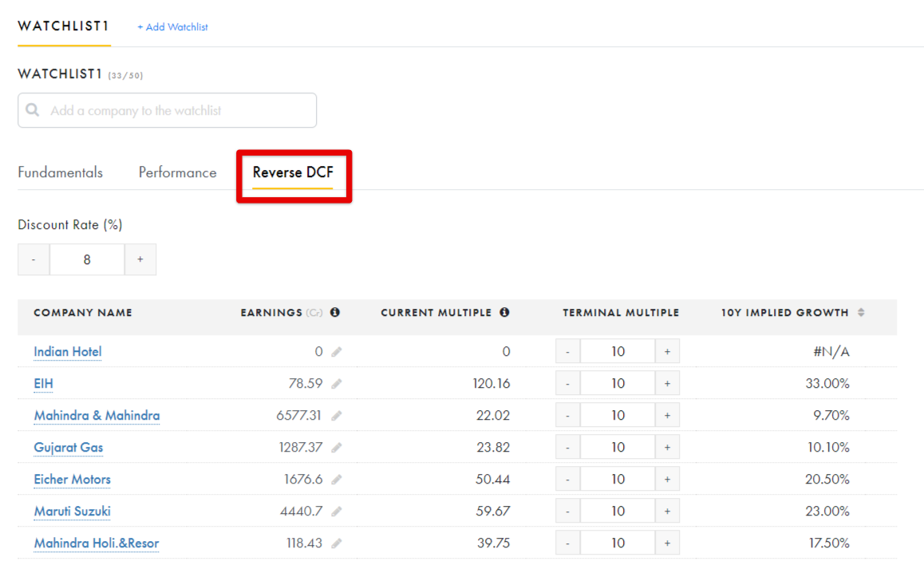Click the 17.50% implied growth value
Screen dimensions: 924x561
829,543
